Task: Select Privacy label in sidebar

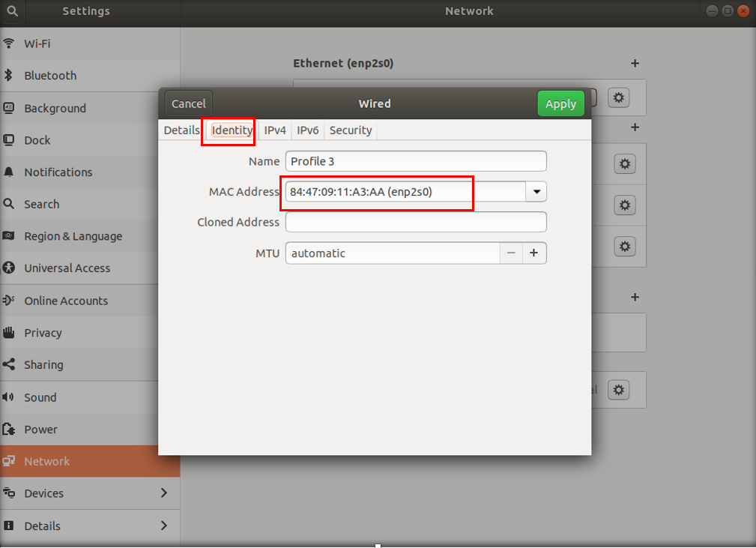Action: pyautogui.click(x=43, y=333)
